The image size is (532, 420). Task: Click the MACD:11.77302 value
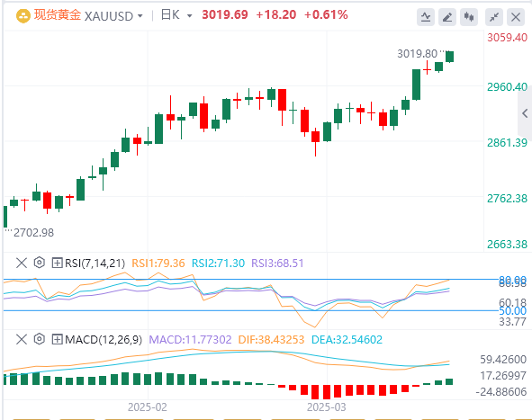[x=190, y=339]
